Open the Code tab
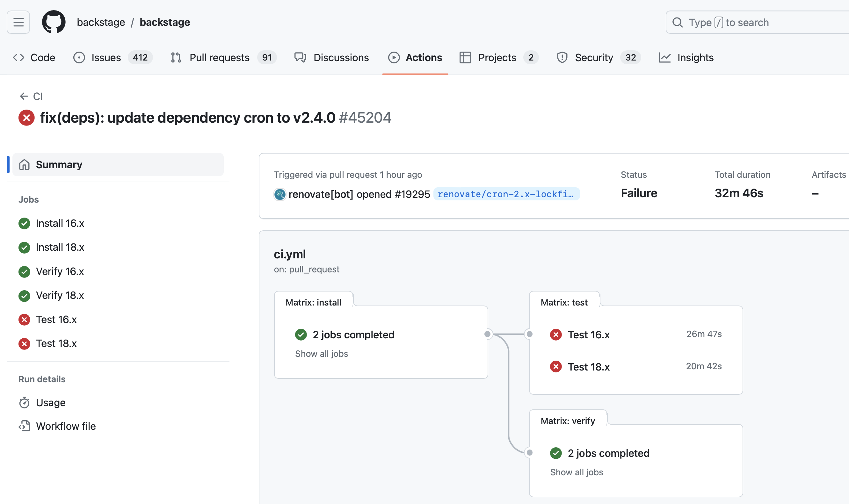This screenshot has width=849, height=504. pyautogui.click(x=34, y=57)
